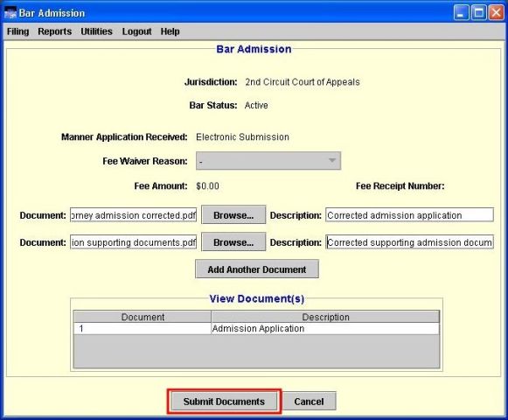The width and height of the screenshot is (508, 420).
Task: Open the Filing menu
Action: click(17, 31)
